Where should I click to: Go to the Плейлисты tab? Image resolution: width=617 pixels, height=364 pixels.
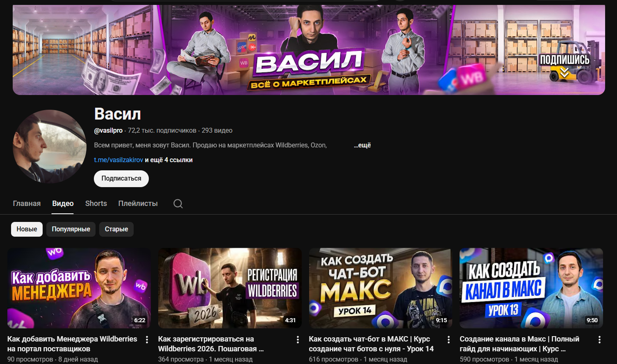[138, 203]
